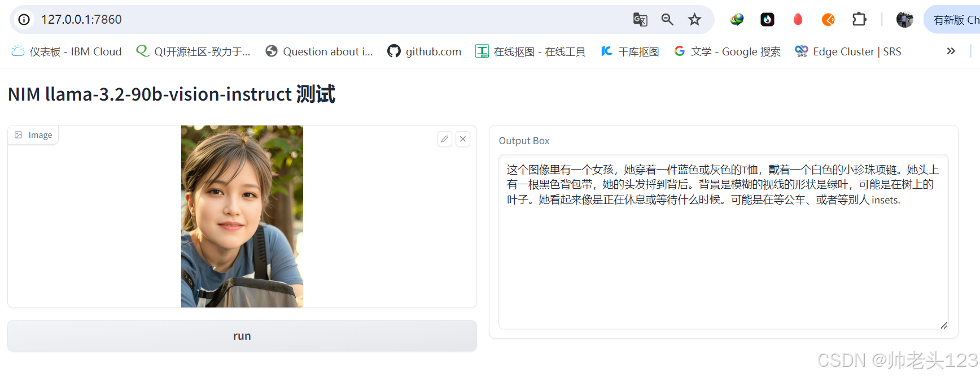Open the 'Question about i...' bookmark
980x377 pixels.
[x=320, y=51]
